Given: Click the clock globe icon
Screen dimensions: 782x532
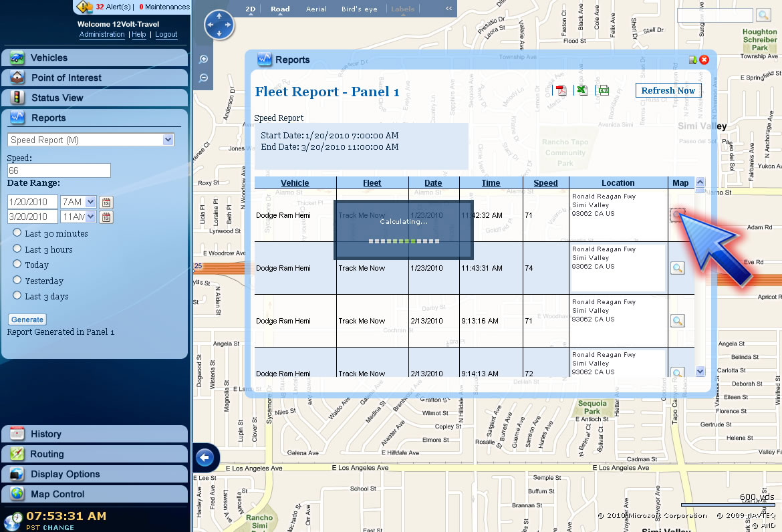Looking at the screenshot, I should coord(13,521).
